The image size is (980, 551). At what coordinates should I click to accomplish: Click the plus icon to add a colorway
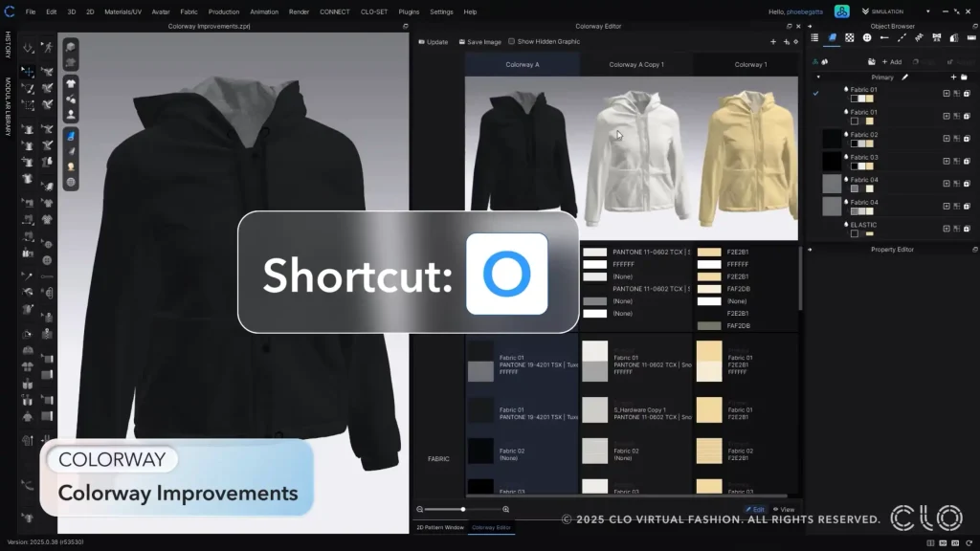coord(773,42)
